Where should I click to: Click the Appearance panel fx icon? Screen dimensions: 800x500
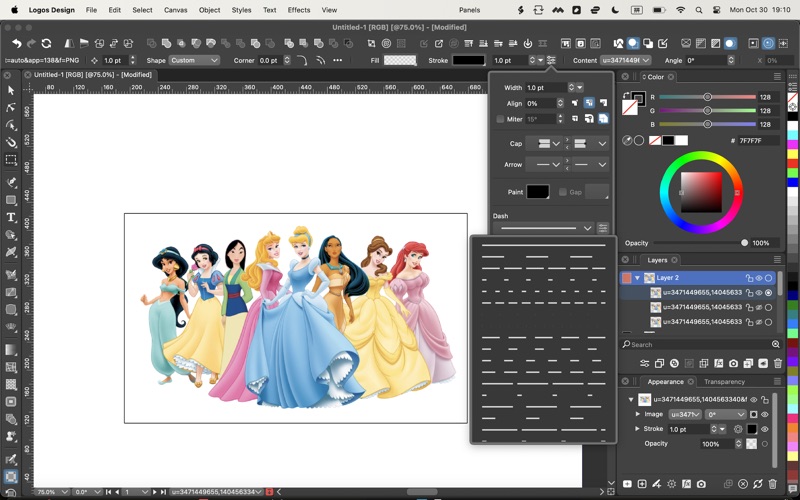(x=687, y=484)
